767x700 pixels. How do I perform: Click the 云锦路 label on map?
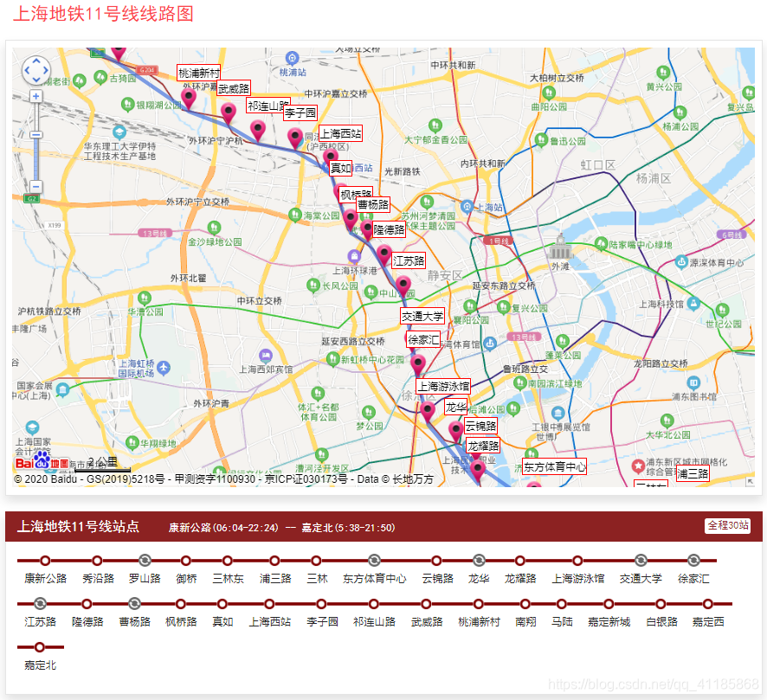click(480, 426)
